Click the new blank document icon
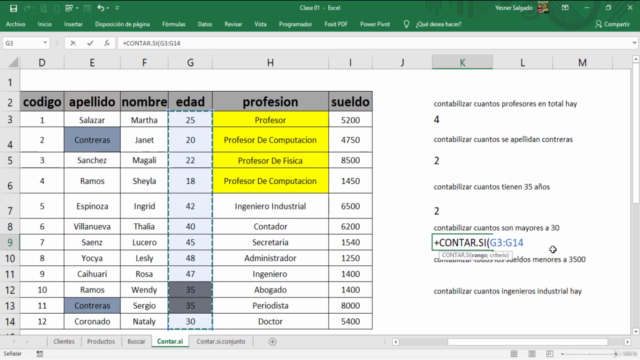Screen dimensions: 640x360 (57, 8)
